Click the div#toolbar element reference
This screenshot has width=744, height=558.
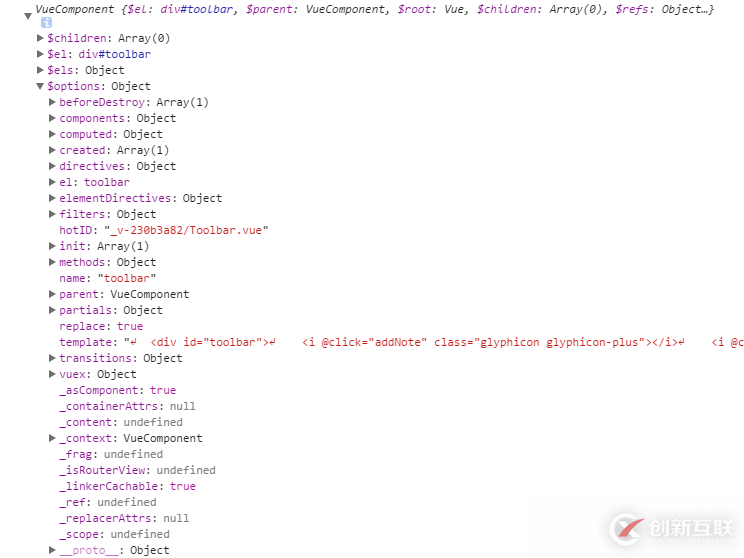(x=115, y=54)
